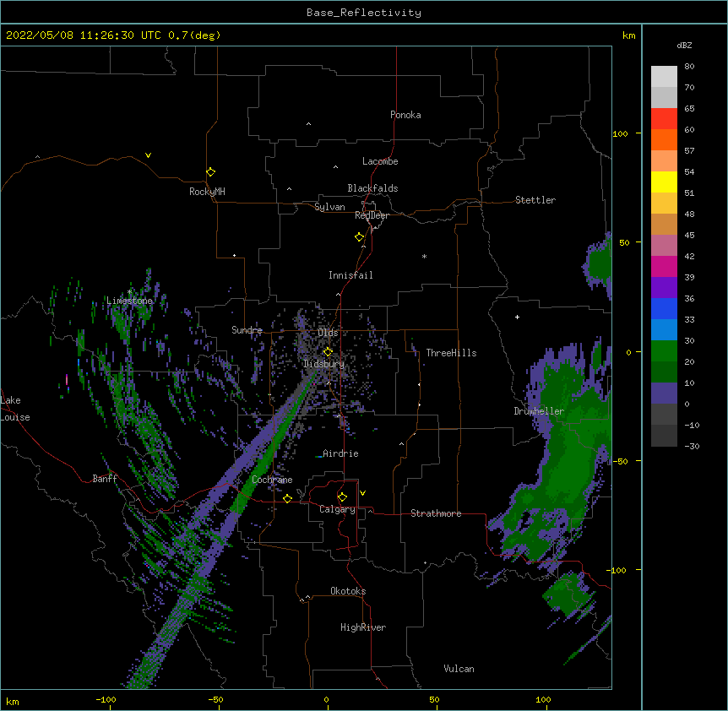Click the HighRiver label
Image resolution: width=728 pixels, height=711 pixels.
pos(363,627)
